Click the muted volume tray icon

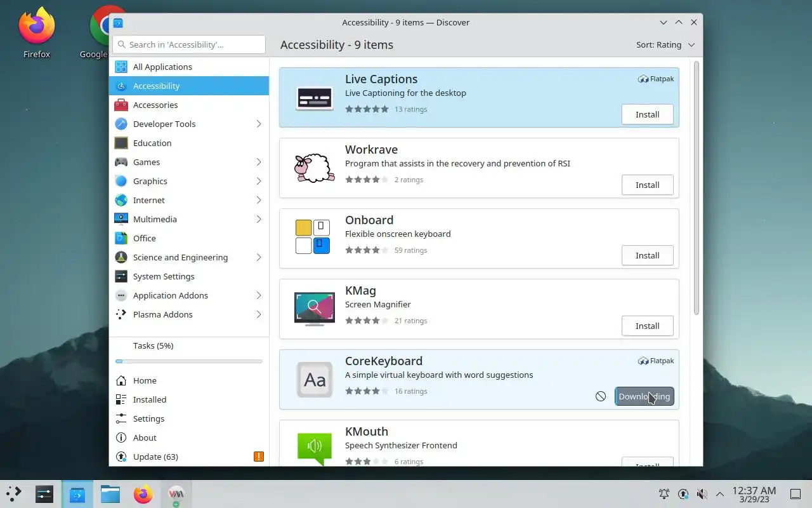click(x=702, y=494)
